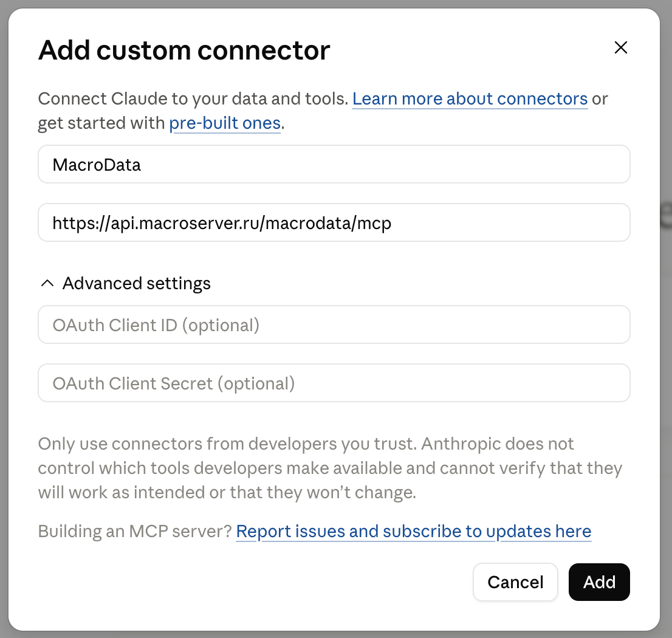Open Report issues and subscribe to updates link
Viewport: 672px width, 638px height.
tap(414, 531)
